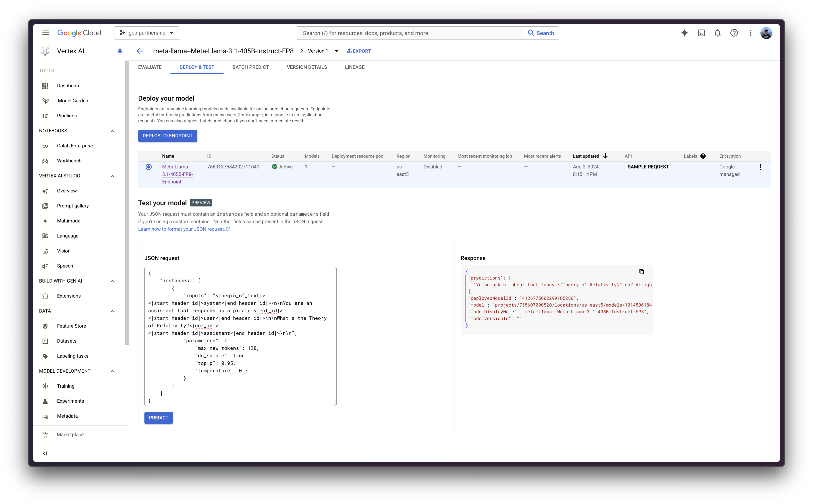Image resolution: width=813 pixels, height=504 pixels.
Task: Collapse the Notebooks sidebar section
Action: [x=112, y=131]
